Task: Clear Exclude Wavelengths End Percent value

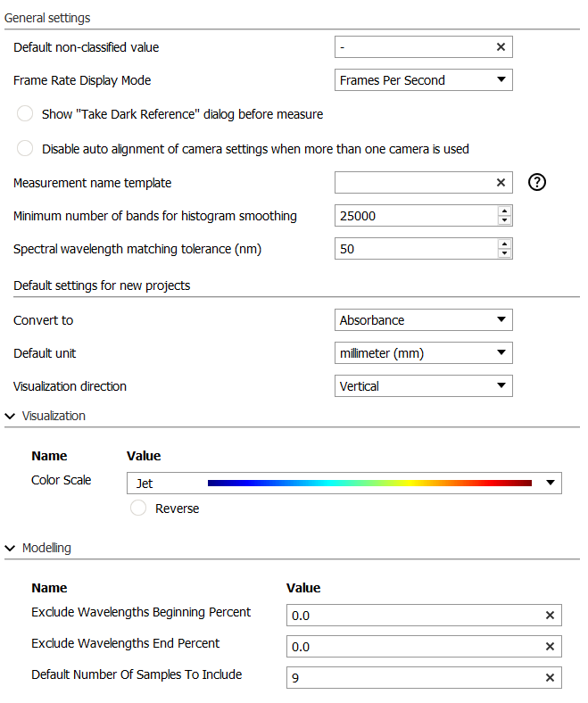Action: [550, 647]
